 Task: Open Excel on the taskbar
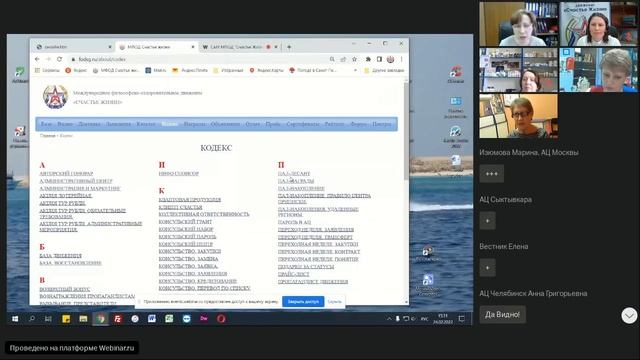point(169,319)
